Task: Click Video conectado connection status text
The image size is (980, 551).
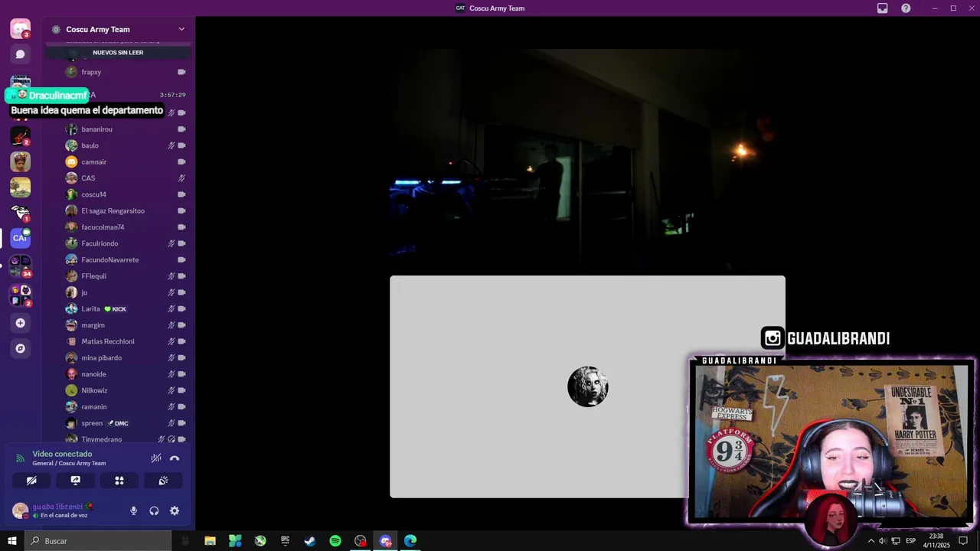Action: (x=62, y=454)
